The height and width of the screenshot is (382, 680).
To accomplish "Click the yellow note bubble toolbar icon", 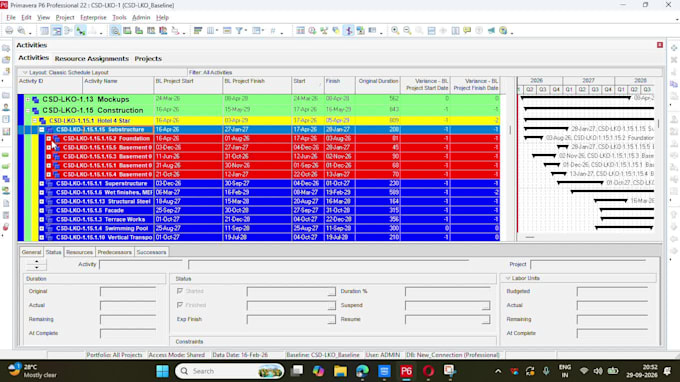I will [x=467, y=30].
